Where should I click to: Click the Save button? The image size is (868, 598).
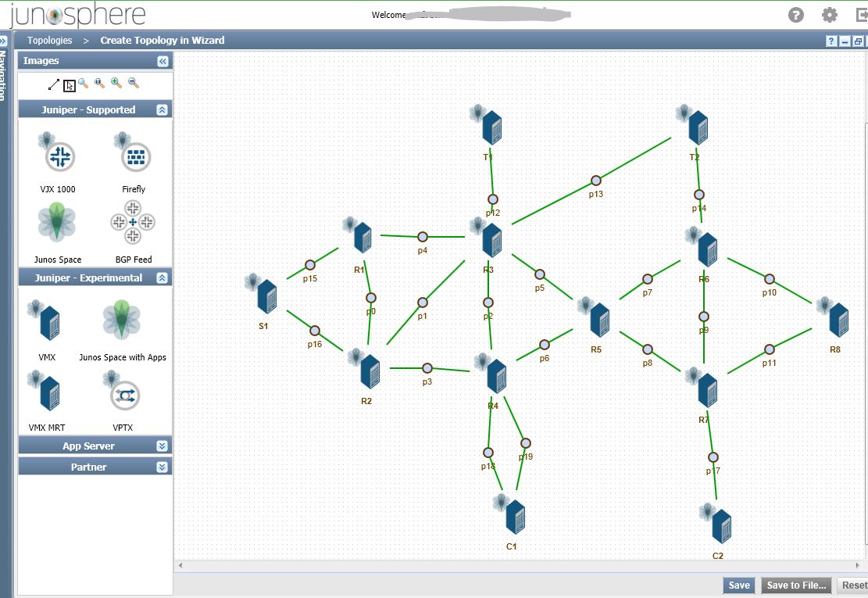coord(738,585)
